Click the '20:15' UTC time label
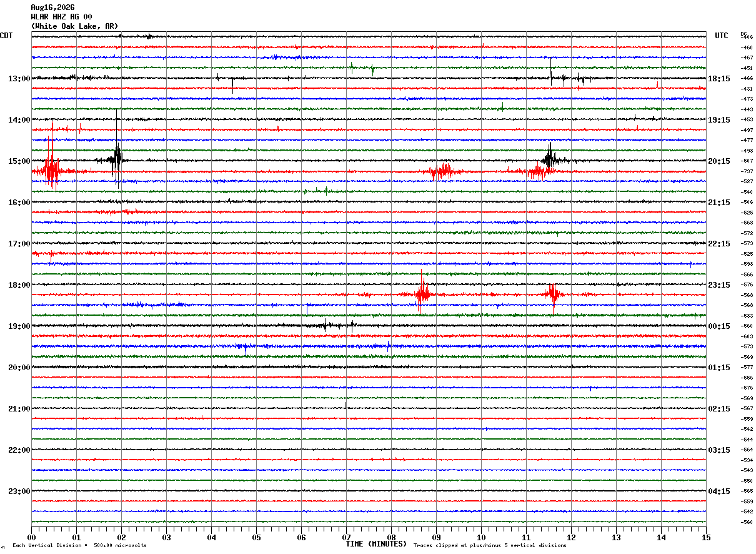The height and width of the screenshot is (554, 756). click(x=719, y=161)
